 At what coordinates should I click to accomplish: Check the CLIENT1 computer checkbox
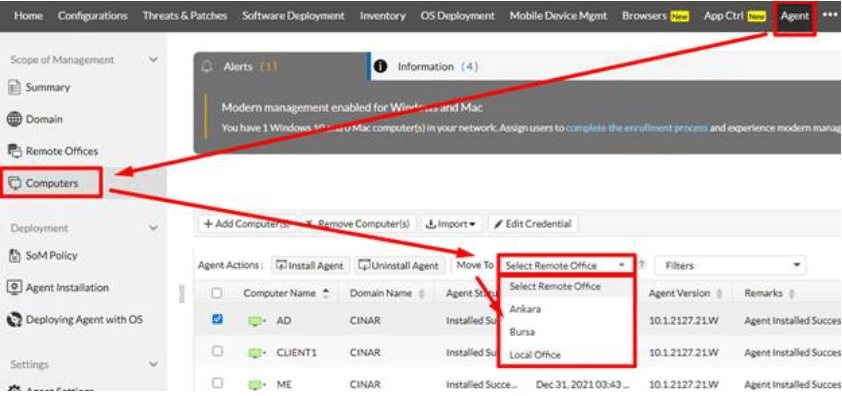tap(217, 351)
